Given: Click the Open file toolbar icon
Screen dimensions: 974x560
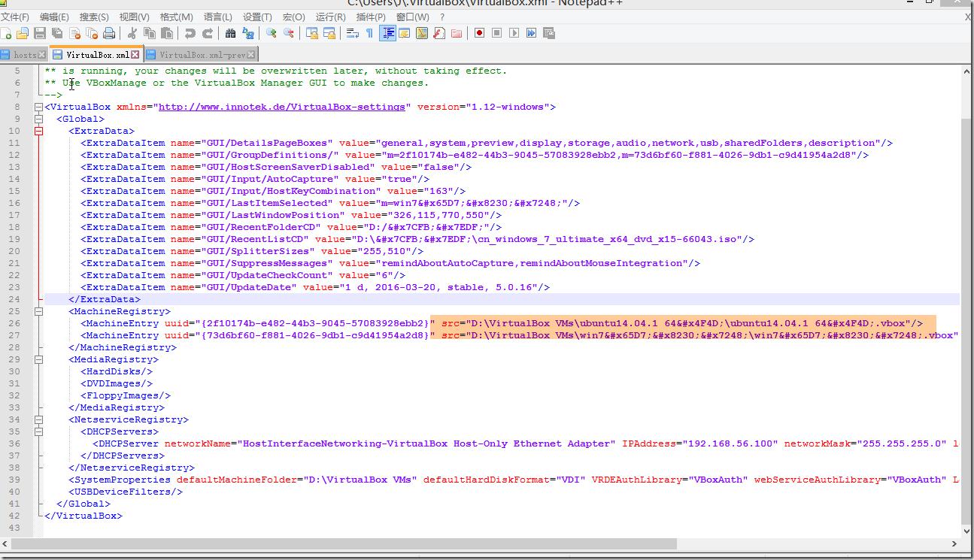Looking at the screenshot, I should [23, 33].
